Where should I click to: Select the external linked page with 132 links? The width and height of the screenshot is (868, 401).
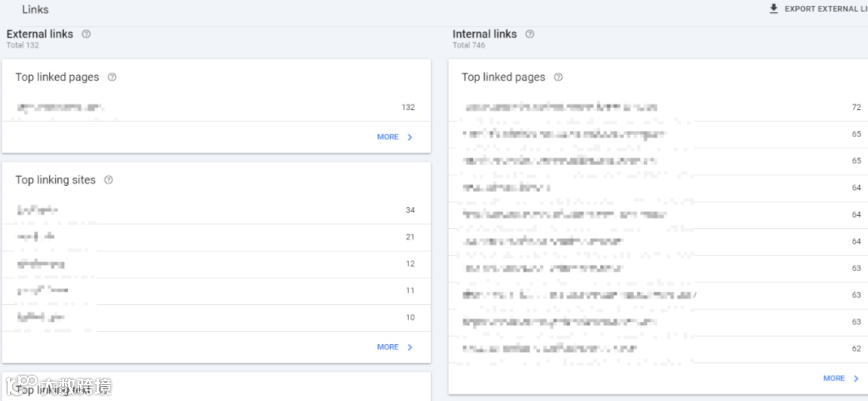tap(61, 107)
